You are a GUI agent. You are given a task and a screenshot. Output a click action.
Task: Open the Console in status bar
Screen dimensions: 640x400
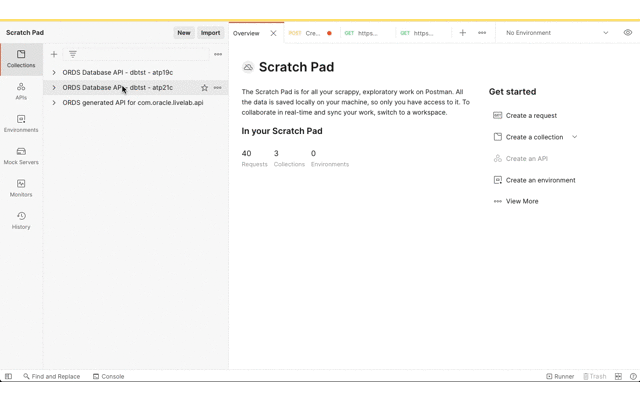[x=108, y=377]
